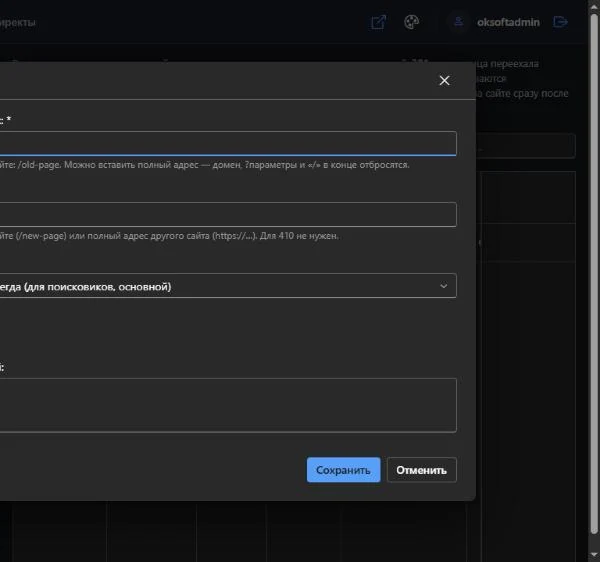Close the dialog with the X icon
Image resolution: width=600 pixels, height=562 pixels.
point(444,80)
